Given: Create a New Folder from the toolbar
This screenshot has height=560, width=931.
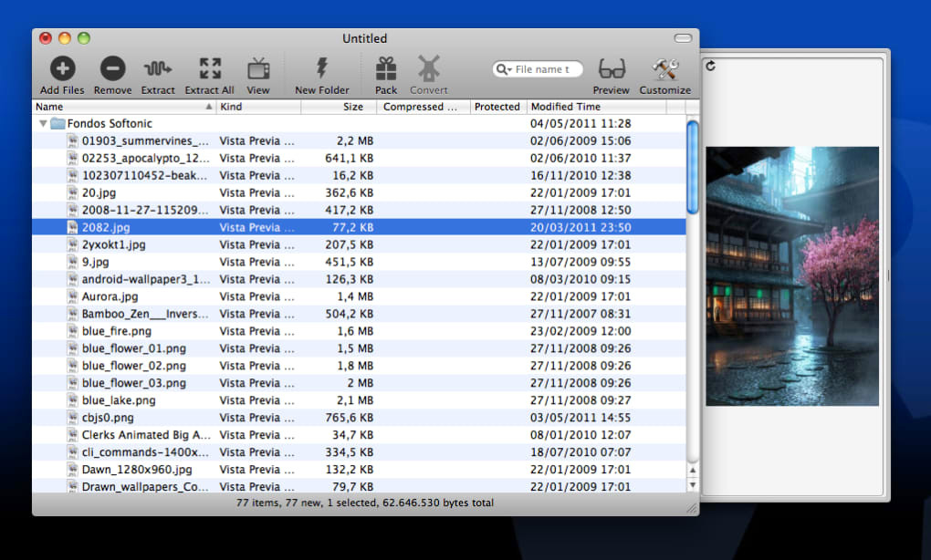Looking at the screenshot, I should [x=321, y=69].
